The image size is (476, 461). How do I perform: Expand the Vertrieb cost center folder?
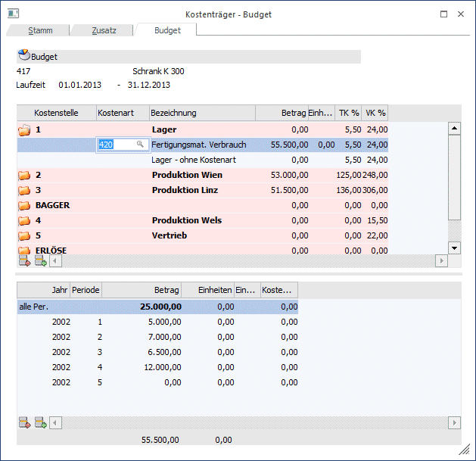pos(24,235)
